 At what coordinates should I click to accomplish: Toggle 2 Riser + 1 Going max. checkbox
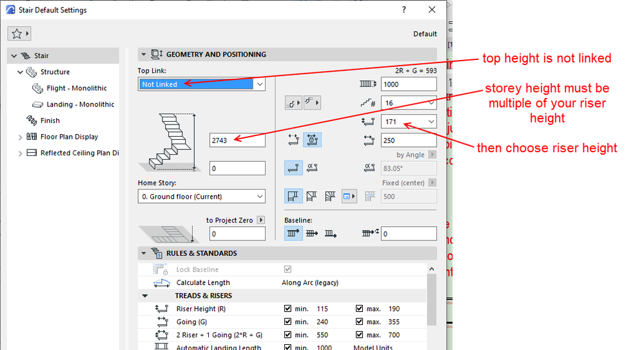click(x=359, y=335)
